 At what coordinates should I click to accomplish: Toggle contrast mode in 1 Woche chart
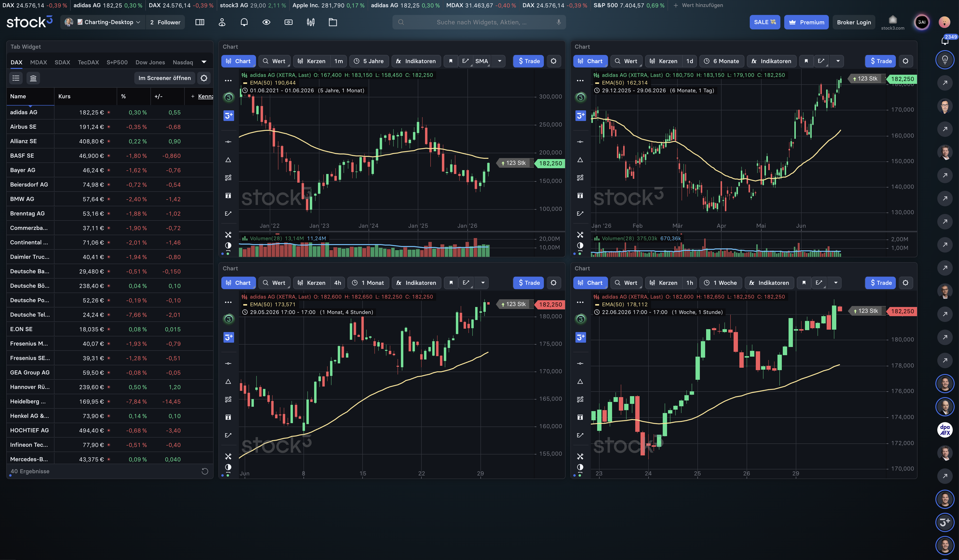tap(580, 467)
